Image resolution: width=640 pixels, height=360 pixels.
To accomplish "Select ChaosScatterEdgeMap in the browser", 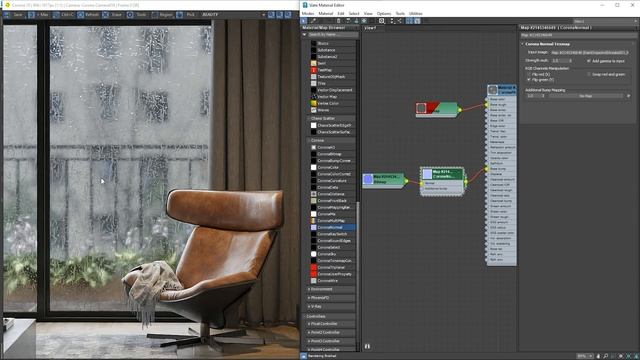I will [333, 125].
